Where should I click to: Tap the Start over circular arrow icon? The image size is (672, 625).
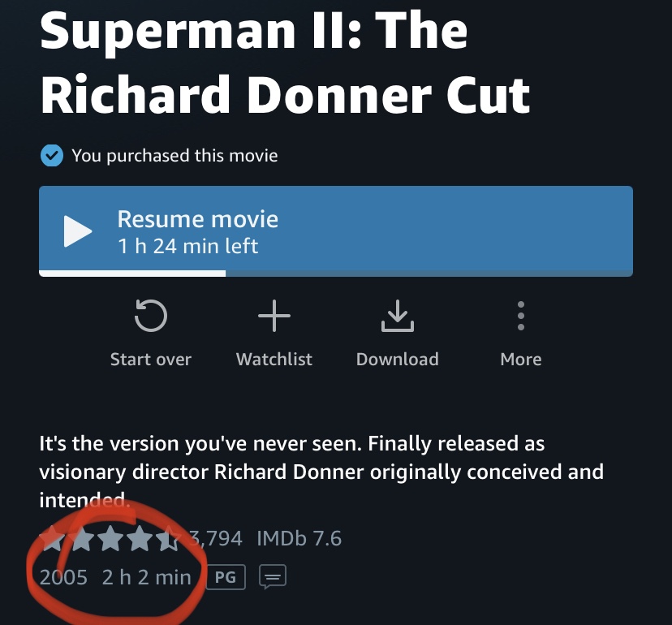(151, 317)
